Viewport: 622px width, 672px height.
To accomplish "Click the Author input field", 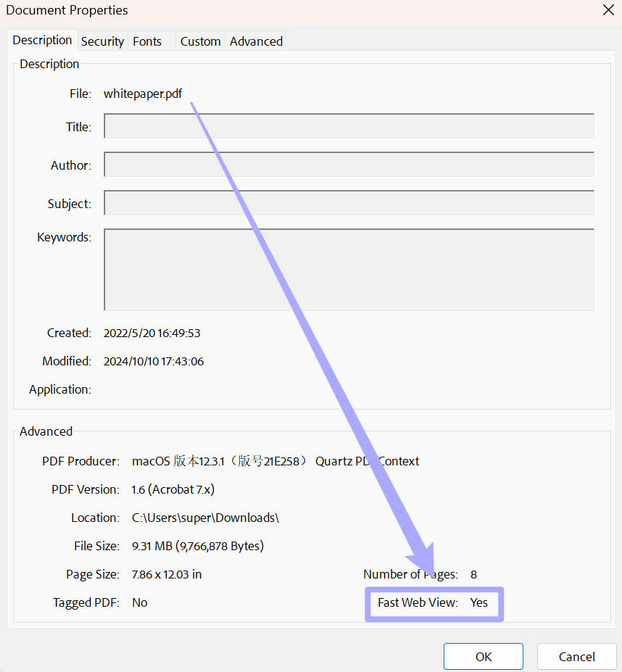I will click(348, 164).
